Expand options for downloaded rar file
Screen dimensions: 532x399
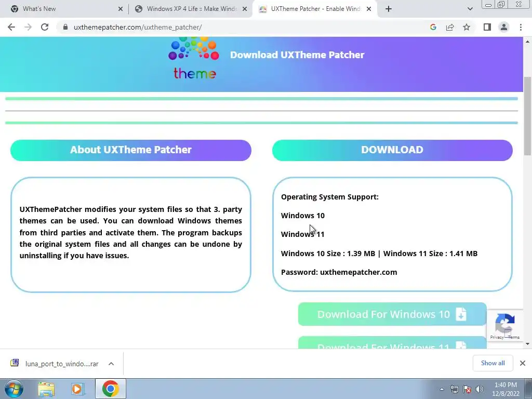pyautogui.click(x=111, y=363)
